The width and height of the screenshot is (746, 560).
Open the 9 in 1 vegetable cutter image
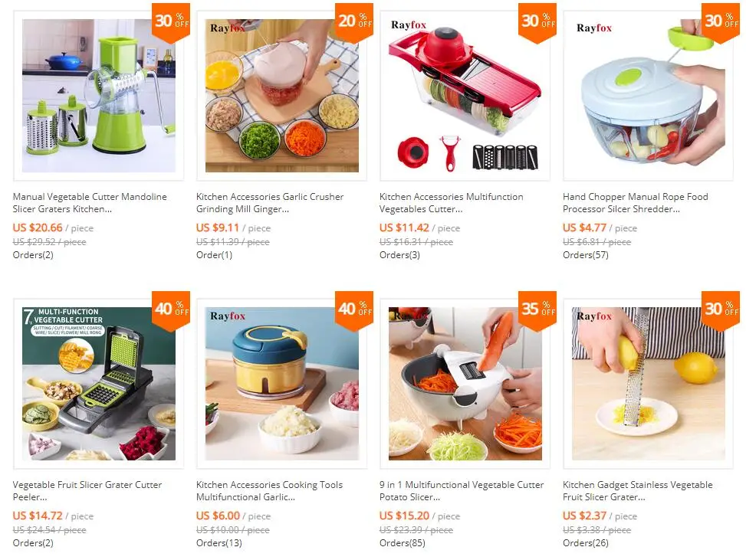tap(465, 384)
